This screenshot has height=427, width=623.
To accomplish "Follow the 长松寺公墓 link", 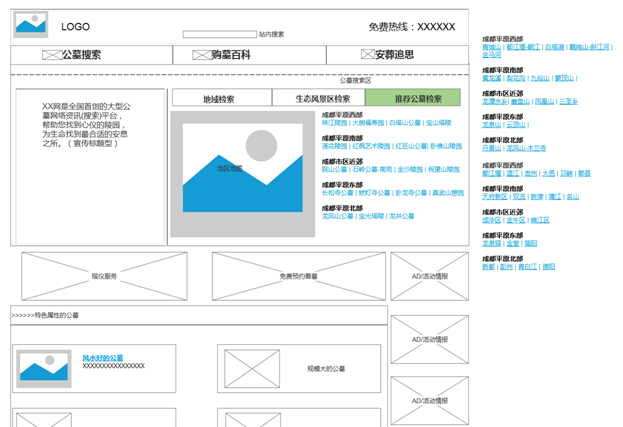I will 338,193.
